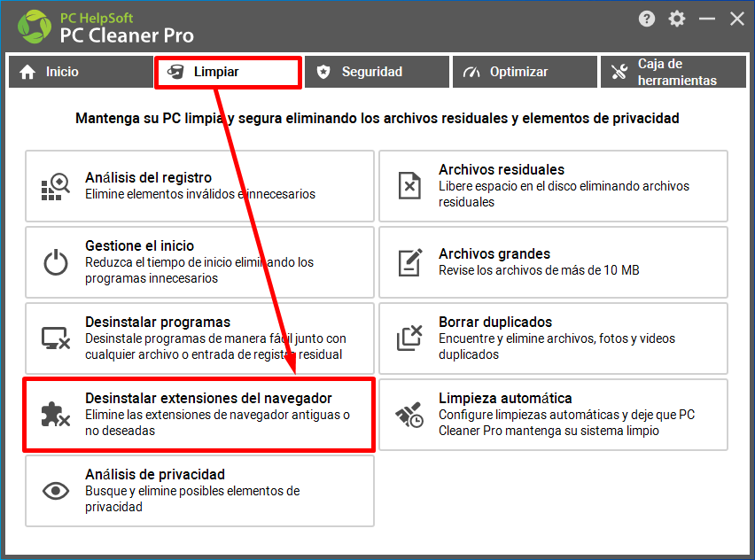The image size is (755, 560).
Task: Click the file-with-X residual files icon
Action: tap(409, 186)
